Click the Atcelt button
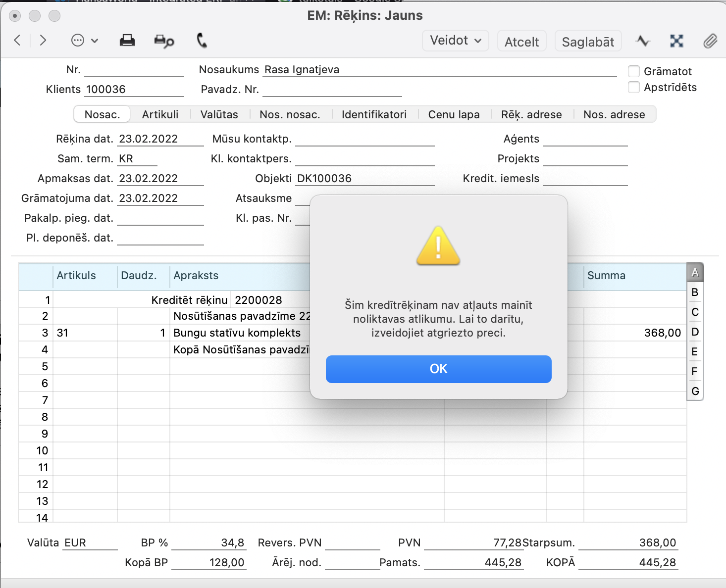 point(521,42)
